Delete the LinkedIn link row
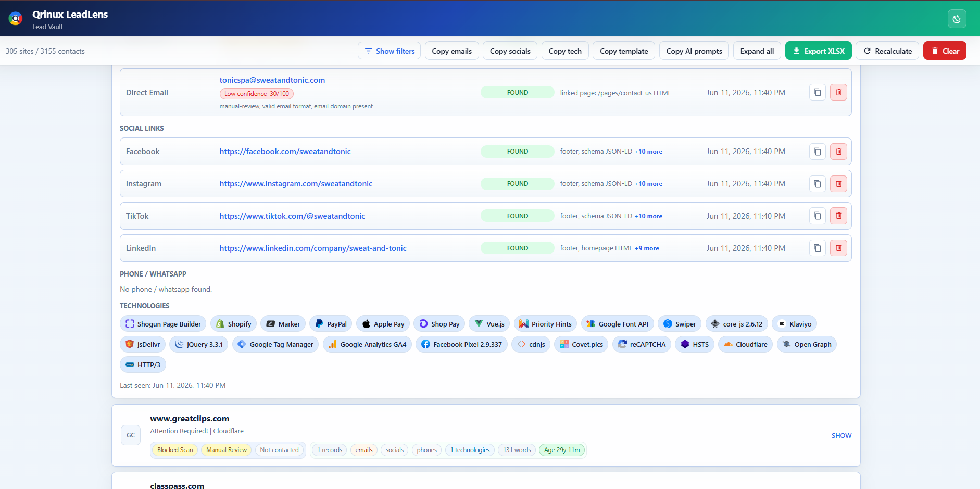980x489 pixels. pyautogui.click(x=838, y=248)
